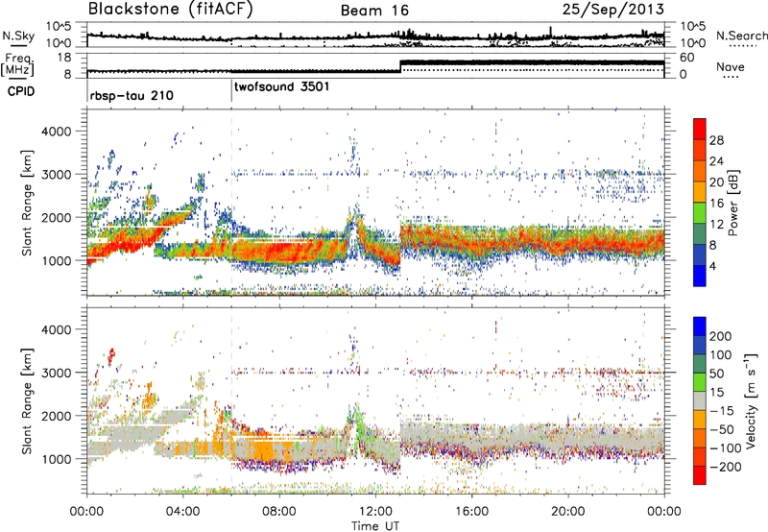Click the '04:00' time axis tick label

pyautogui.click(x=183, y=512)
